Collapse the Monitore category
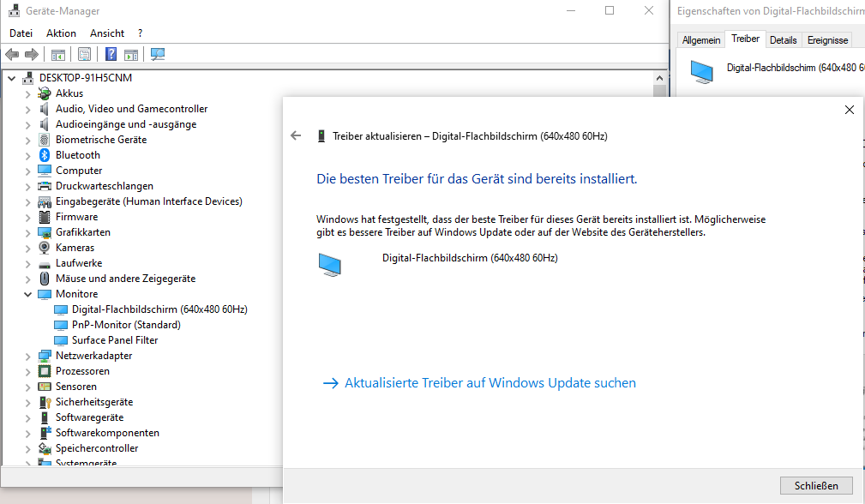The width and height of the screenshot is (865, 504). tap(28, 295)
